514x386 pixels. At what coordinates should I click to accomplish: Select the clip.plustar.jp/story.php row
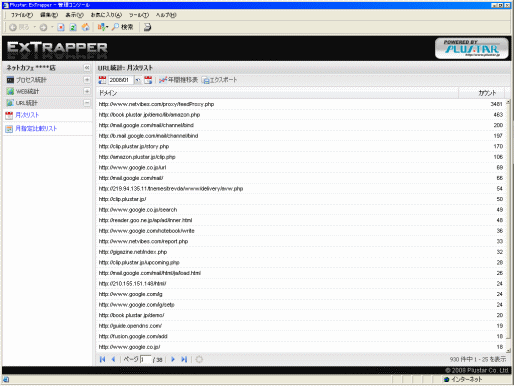coord(301,146)
